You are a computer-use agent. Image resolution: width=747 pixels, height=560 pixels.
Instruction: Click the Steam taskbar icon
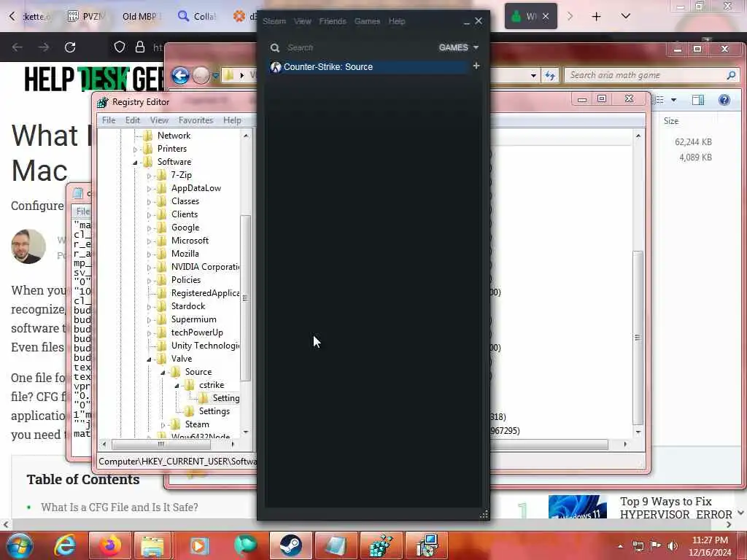coord(290,545)
